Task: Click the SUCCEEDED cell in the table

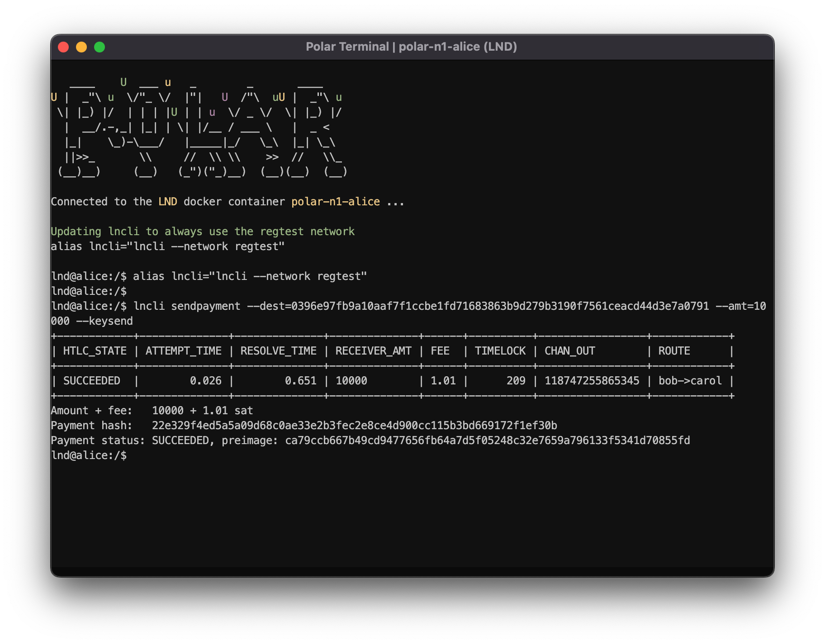Action: click(92, 381)
